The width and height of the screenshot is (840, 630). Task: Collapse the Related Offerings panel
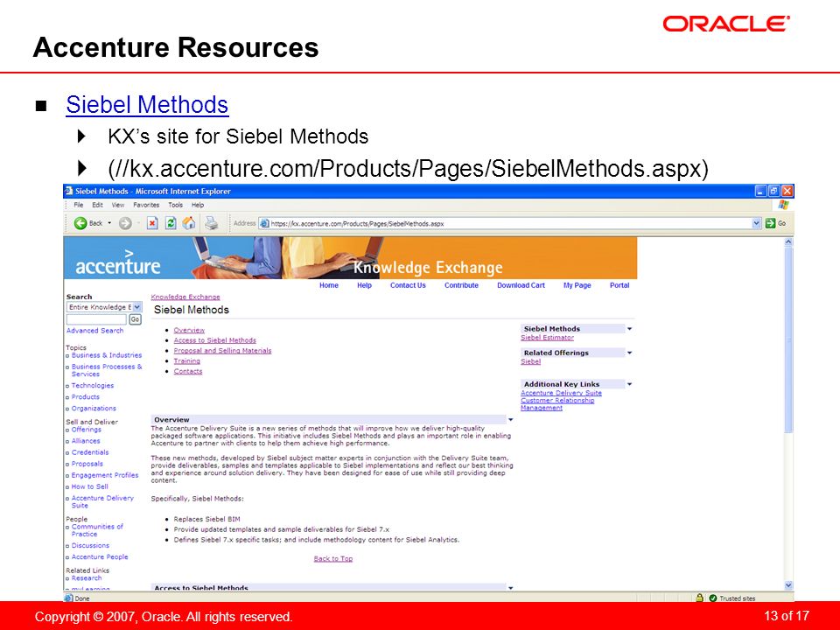(x=629, y=353)
